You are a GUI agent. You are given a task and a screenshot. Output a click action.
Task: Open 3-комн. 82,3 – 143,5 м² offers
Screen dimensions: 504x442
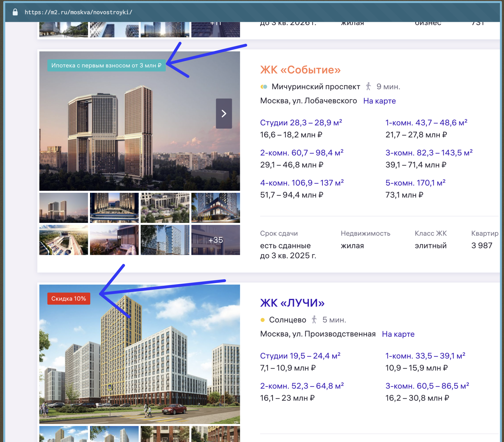point(429,153)
